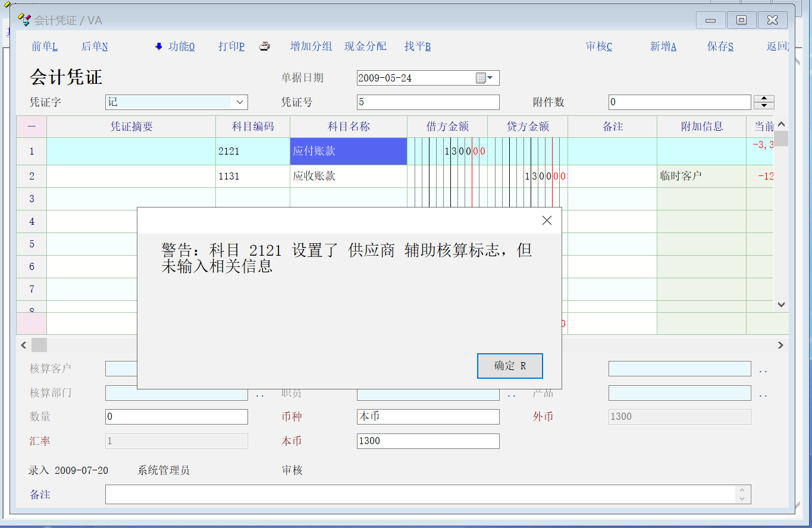This screenshot has width=812, height=528.
Task: Click the 凭证摘要 column header
Action: 131,127
